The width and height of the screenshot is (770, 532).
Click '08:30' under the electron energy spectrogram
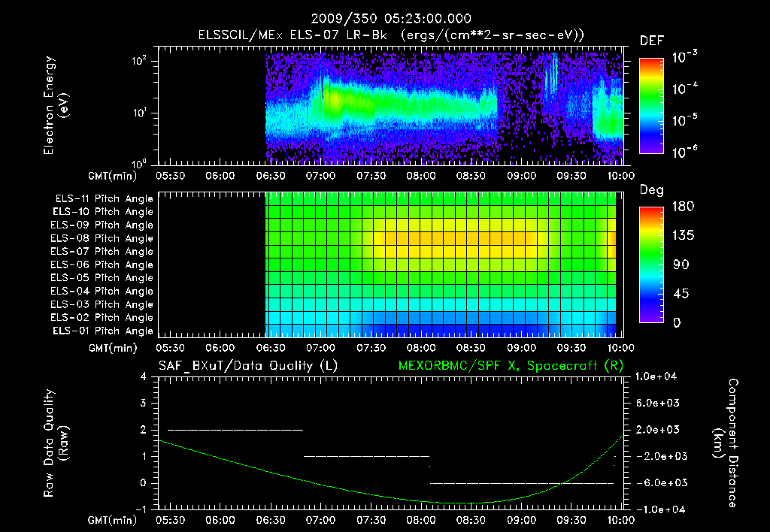pos(471,176)
